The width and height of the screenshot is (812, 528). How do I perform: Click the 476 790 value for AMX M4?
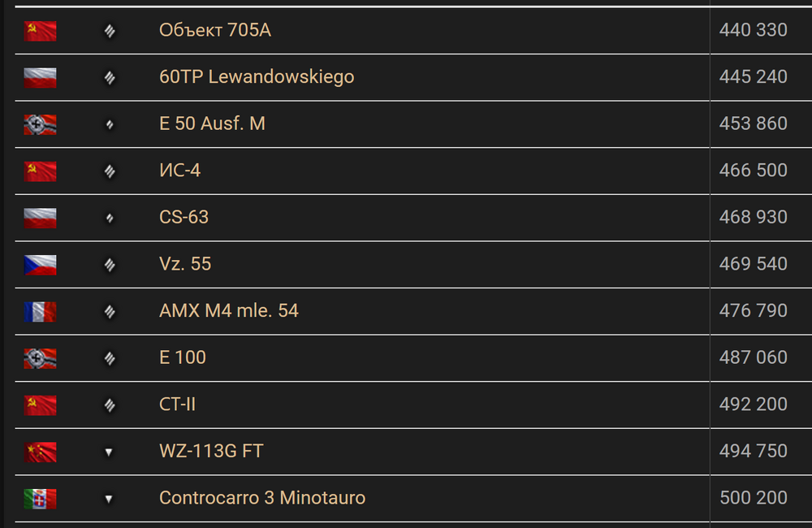tap(754, 310)
